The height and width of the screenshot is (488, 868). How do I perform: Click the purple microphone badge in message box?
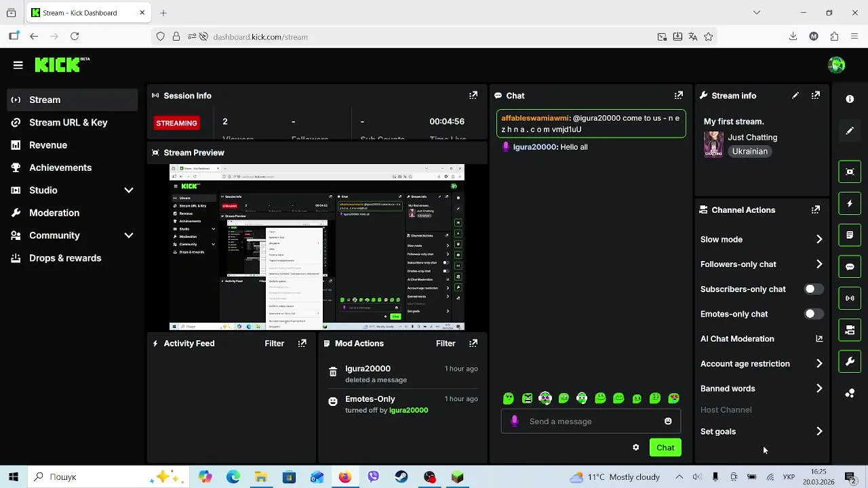[515, 422]
